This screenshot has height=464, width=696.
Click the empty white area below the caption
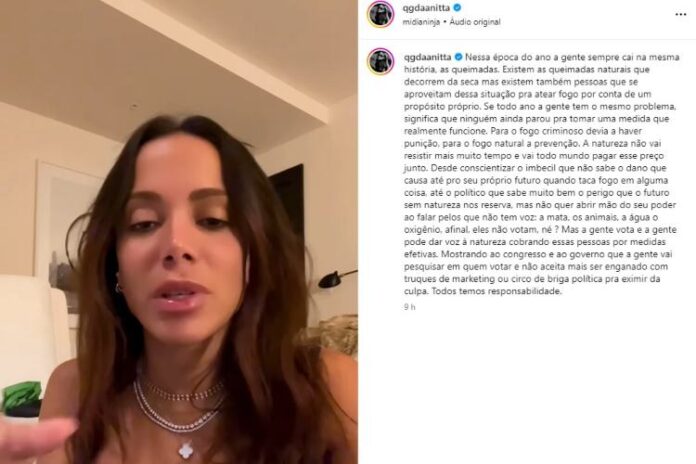coord(527,386)
